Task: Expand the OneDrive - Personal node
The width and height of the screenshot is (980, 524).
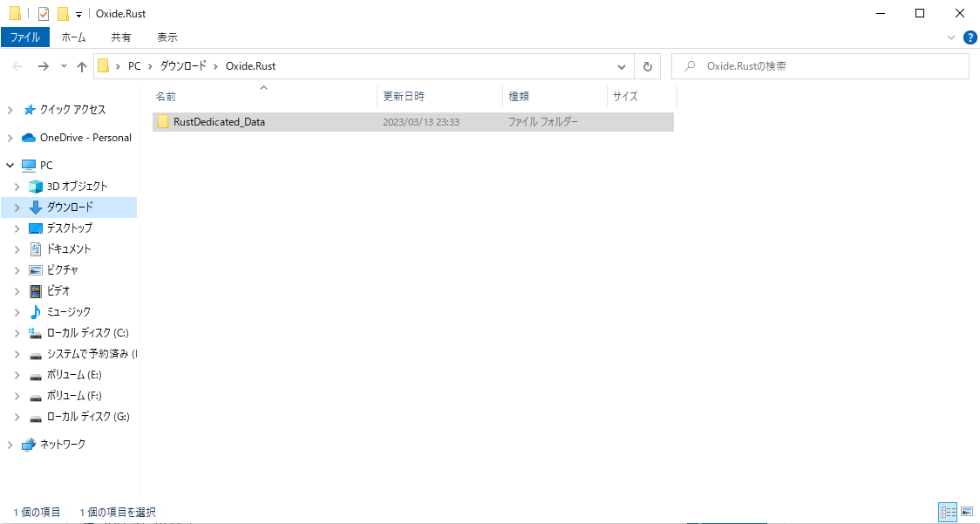Action: (10, 138)
